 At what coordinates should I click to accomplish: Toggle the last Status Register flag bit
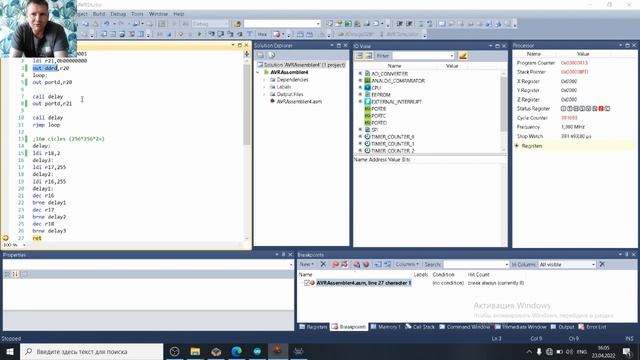point(607,109)
